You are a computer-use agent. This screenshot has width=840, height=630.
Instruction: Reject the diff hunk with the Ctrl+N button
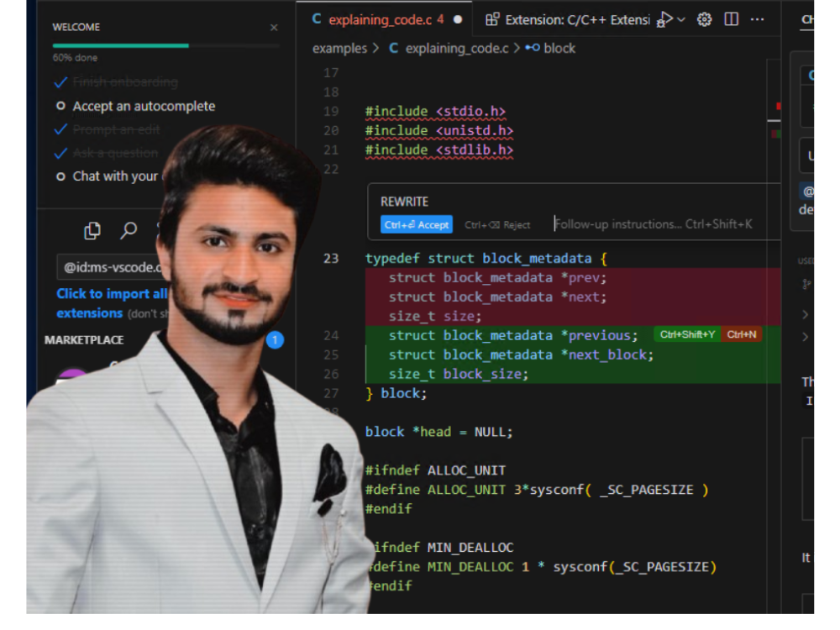(742, 335)
